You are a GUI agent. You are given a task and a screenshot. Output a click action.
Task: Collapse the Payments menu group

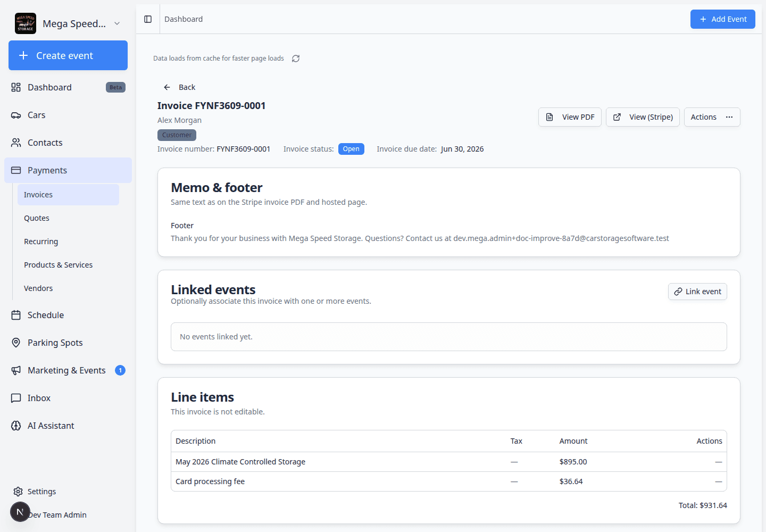[x=68, y=170]
